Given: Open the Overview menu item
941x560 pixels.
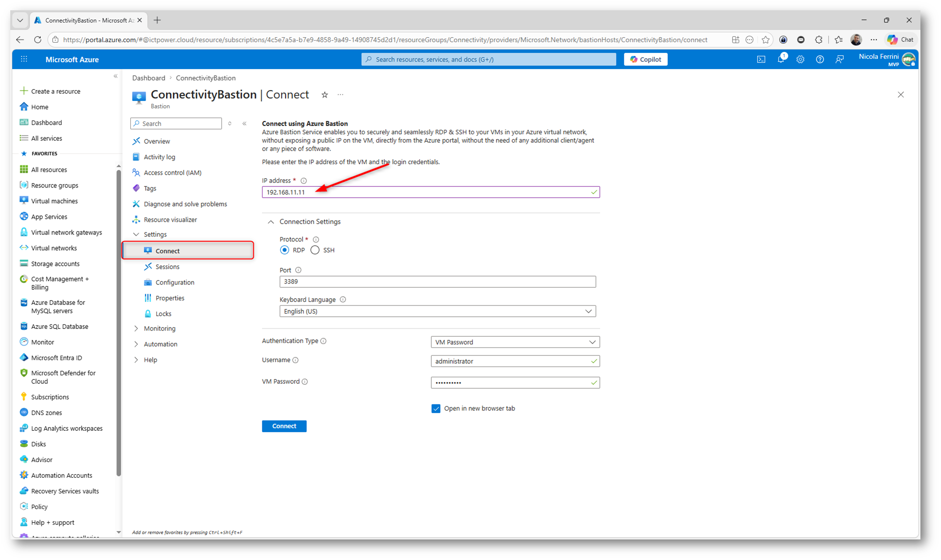Looking at the screenshot, I should [x=157, y=141].
